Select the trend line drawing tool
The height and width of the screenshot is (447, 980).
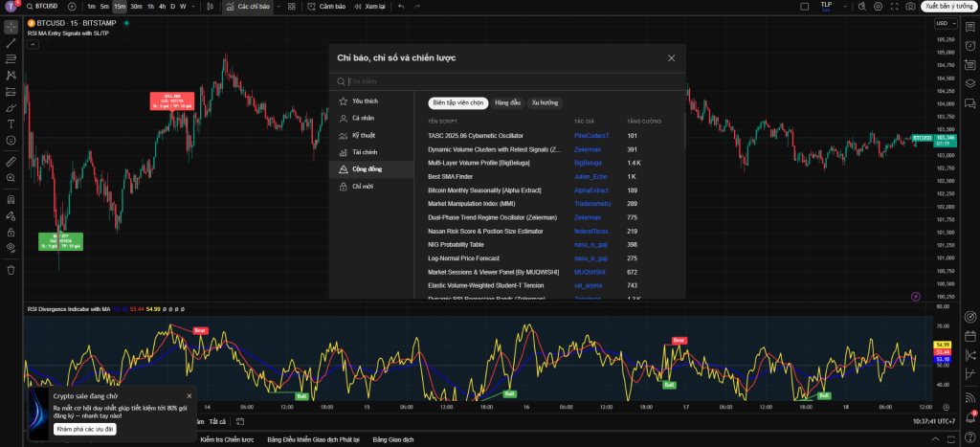click(11, 43)
